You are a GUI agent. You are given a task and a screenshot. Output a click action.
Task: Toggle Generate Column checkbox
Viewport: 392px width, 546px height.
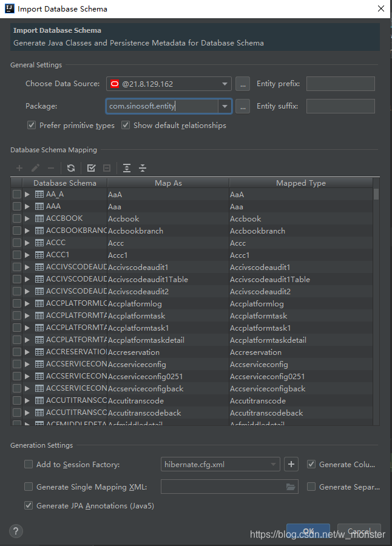311,464
